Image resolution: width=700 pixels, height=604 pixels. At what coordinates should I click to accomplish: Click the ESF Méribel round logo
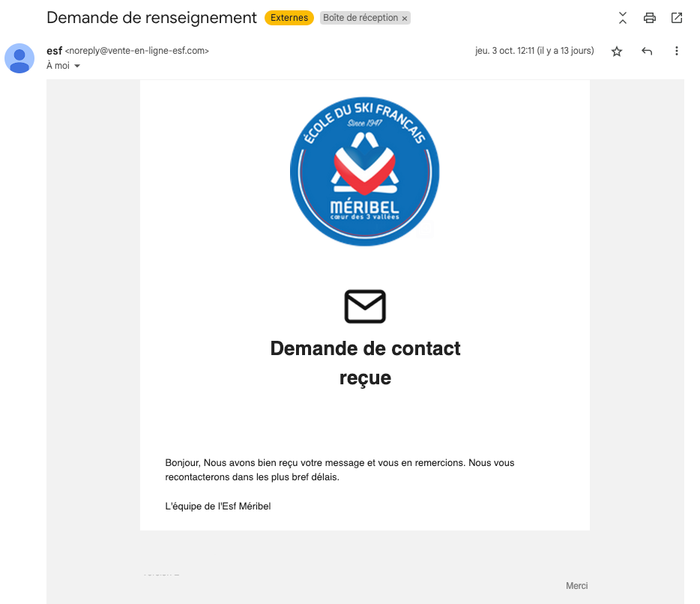(x=365, y=171)
